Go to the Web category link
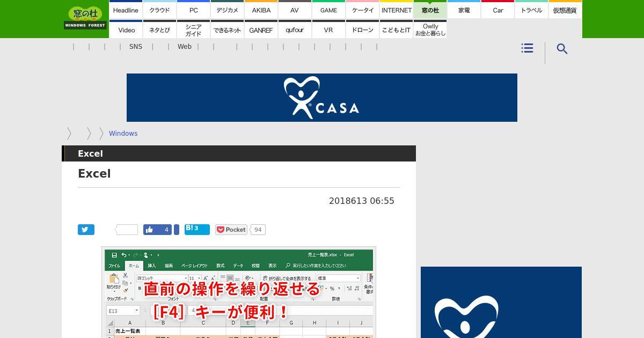Screen dimensions: 644x338 (x=185, y=47)
